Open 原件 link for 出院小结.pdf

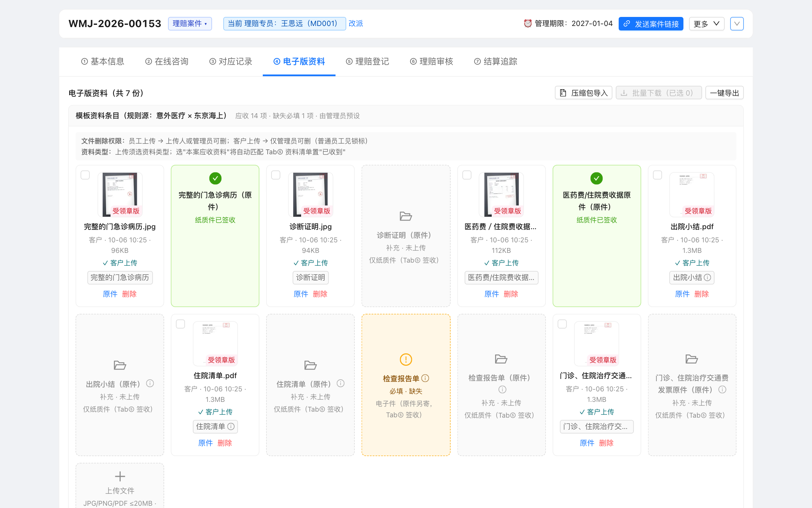pos(682,294)
